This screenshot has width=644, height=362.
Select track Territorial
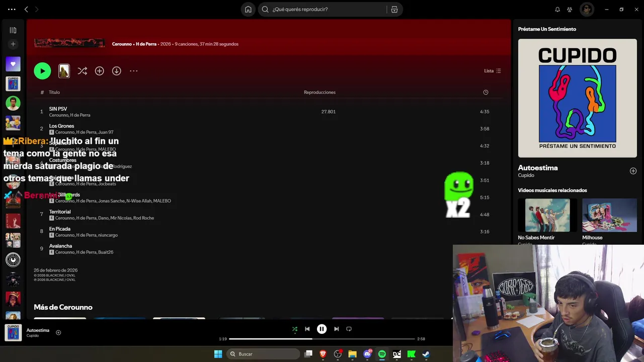point(60,212)
